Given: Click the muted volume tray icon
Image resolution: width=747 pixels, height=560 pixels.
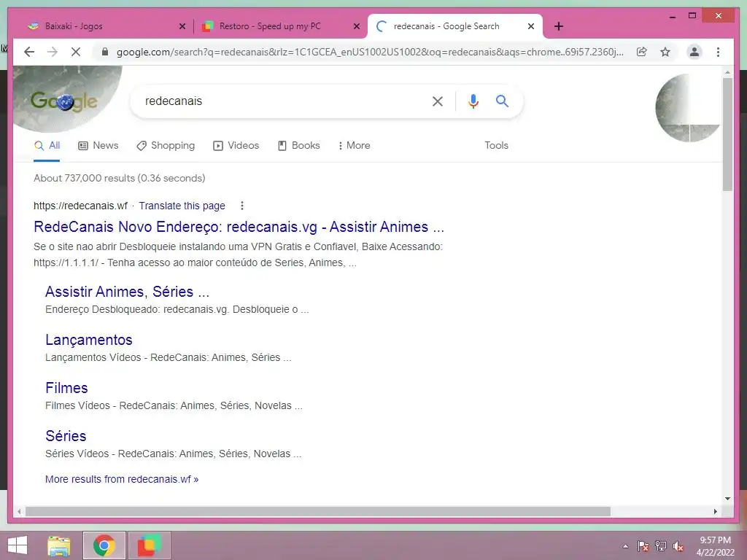Looking at the screenshot, I should pos(678,546).
